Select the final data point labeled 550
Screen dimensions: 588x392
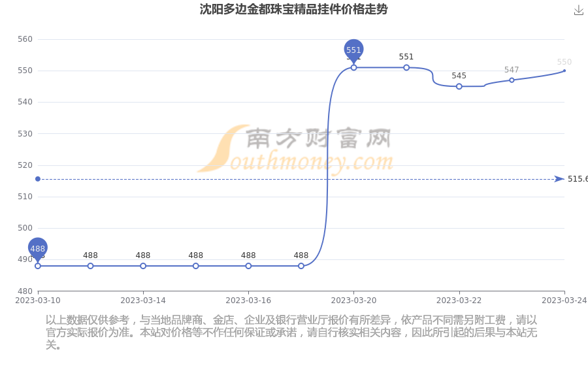tap(564, 71)
